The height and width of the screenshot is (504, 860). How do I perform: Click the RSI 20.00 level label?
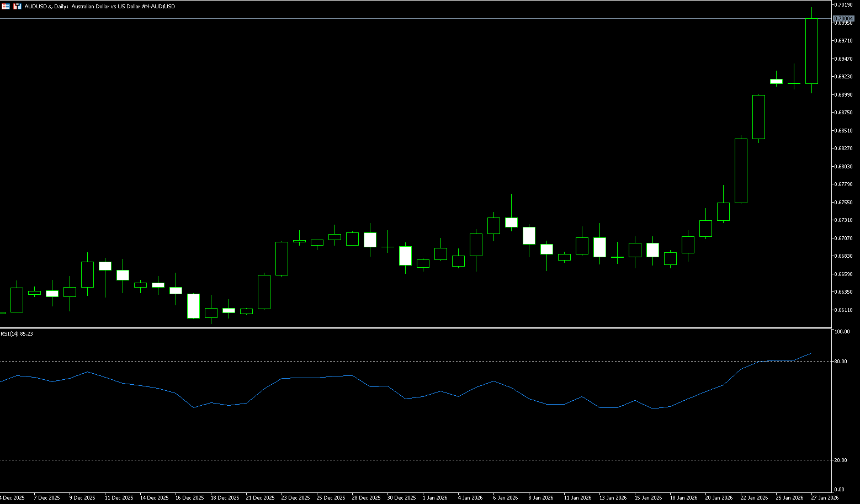[x=841, y=460]
